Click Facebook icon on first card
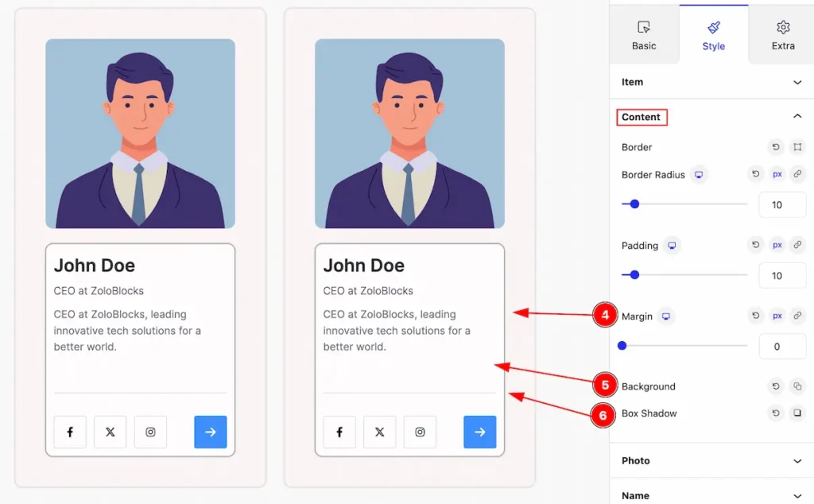The height and width of the screenshot is (504, 814). click(x=70, y=432)
